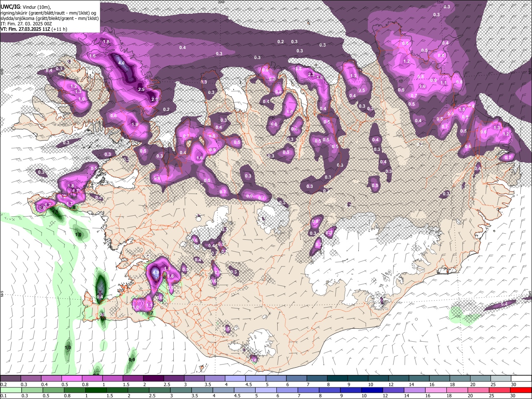The height and width of the screenshot is (399, 532).
Task: Click the 'UWC/IG: Vindur (10m)' title text
Action: 25,7
